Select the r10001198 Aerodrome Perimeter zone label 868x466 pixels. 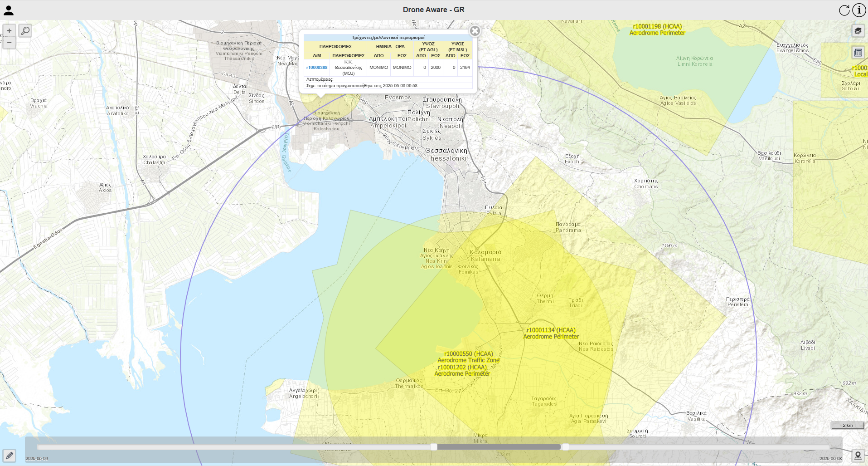pyautogui.click(x=657, y=29)
